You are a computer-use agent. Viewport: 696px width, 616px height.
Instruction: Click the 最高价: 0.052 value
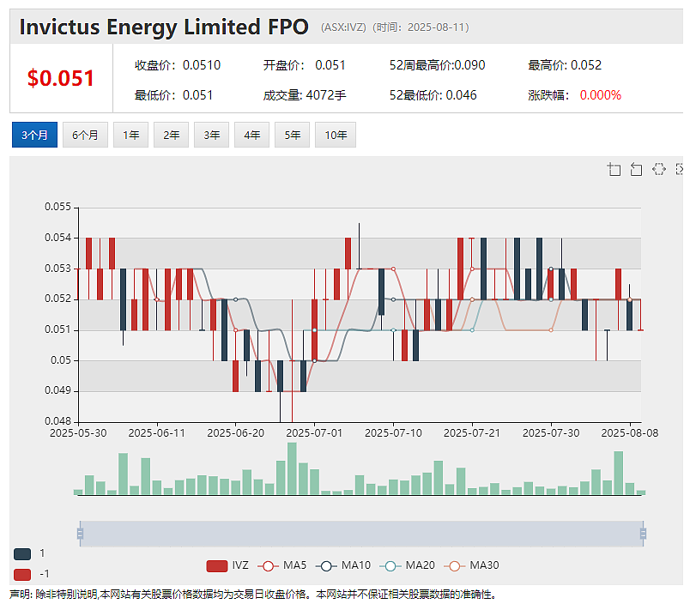[x=565, y=65]
